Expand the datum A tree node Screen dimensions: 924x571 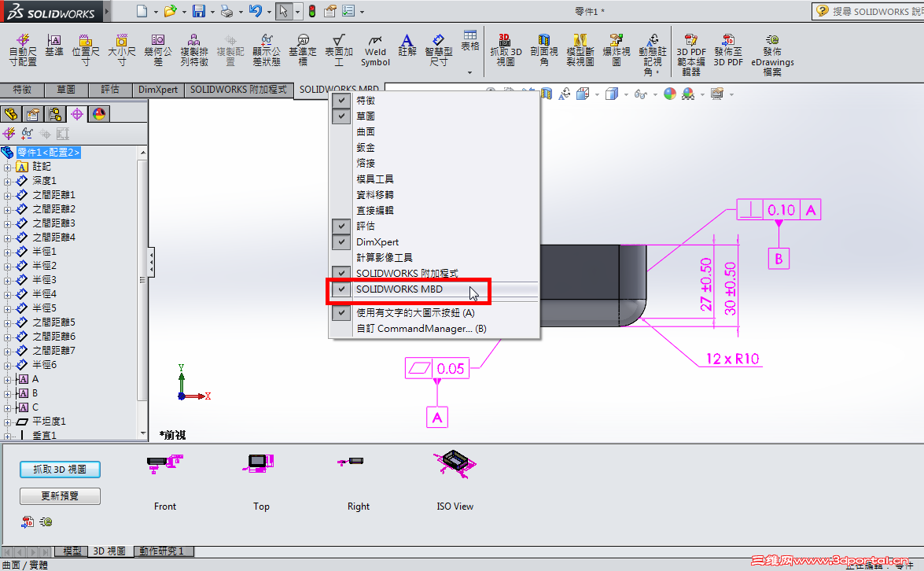tap(7, 380)
